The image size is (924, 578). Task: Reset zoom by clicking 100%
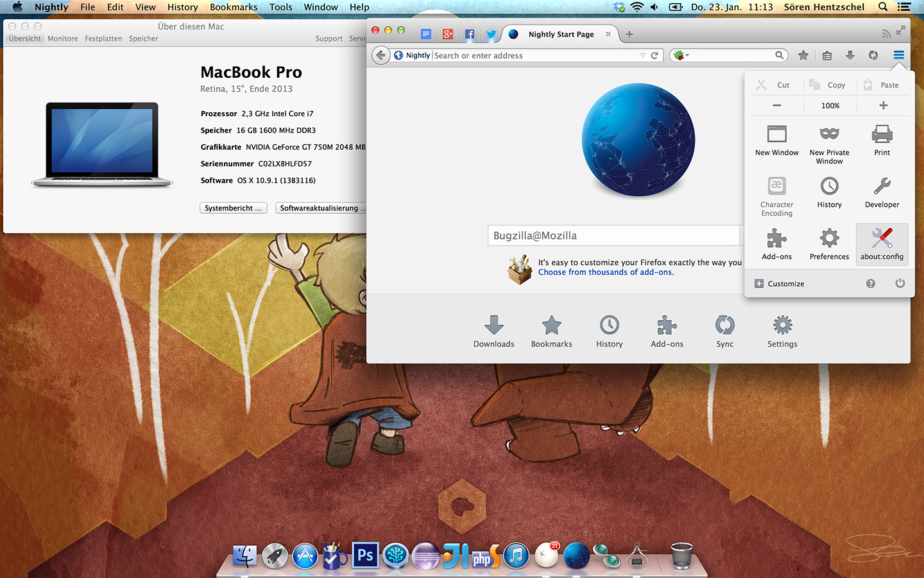point(830,105)
